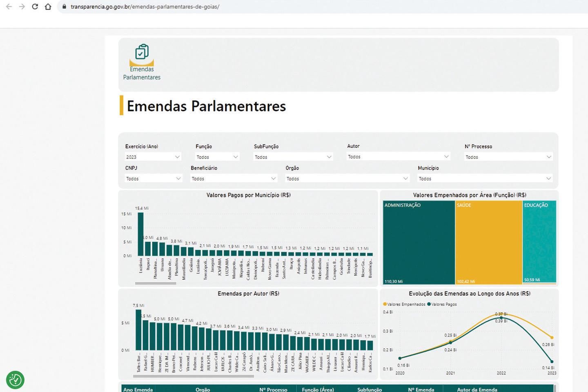Open the Nº Processo filter dropdown
Image resolution: width=588 pixels, height=392 pixels.
[x=509, y=157]
